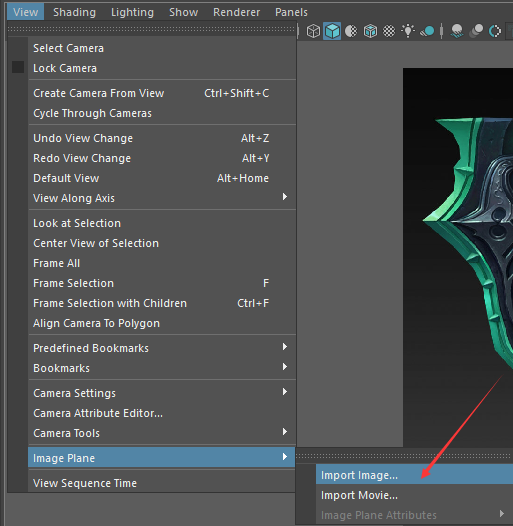Toggle the Lock Camera checkbox
513x526 pixels.
pyautogui.click(x=18, y=67)
